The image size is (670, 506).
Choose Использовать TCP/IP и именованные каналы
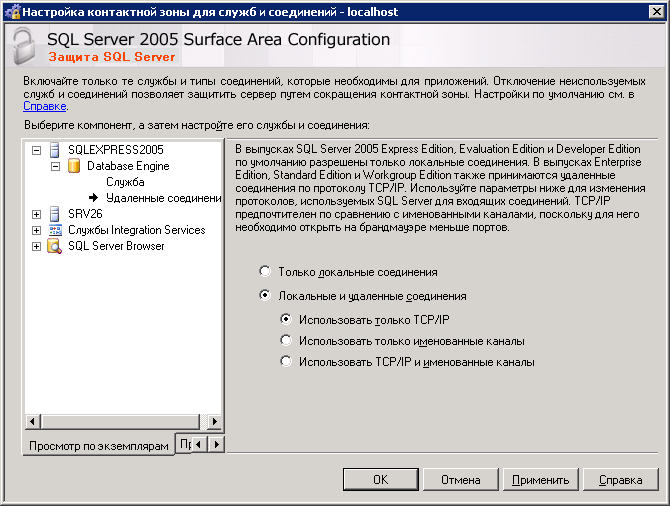[286, 361]
